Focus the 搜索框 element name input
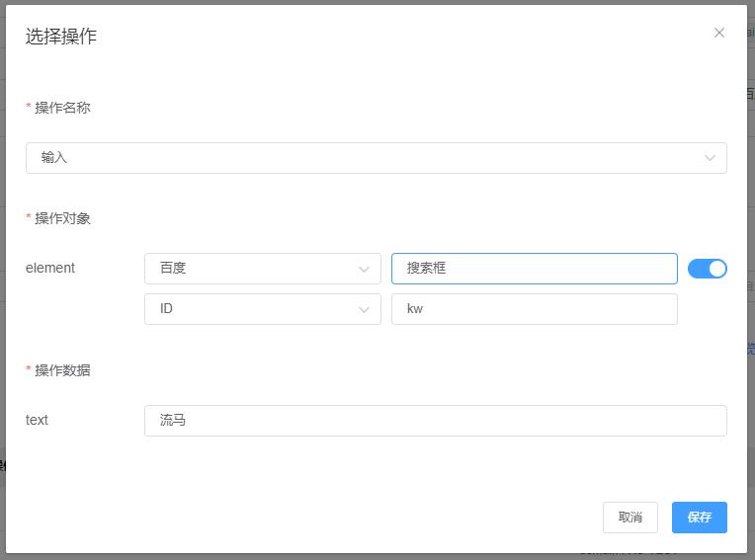The image size is (755, 560). 534,269
